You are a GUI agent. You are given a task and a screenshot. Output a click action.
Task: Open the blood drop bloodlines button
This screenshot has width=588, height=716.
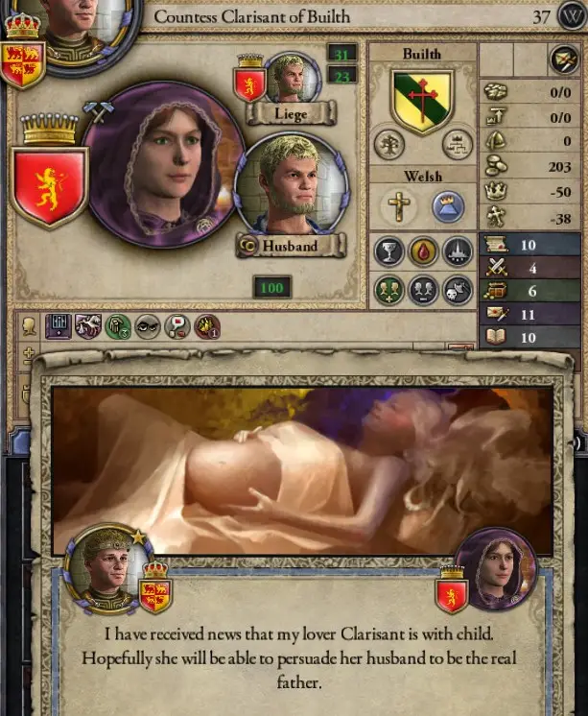pos(423,251)
